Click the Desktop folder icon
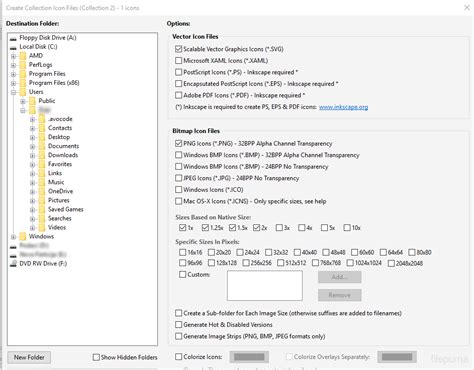 pyautogui.click(x=42, y=137)
